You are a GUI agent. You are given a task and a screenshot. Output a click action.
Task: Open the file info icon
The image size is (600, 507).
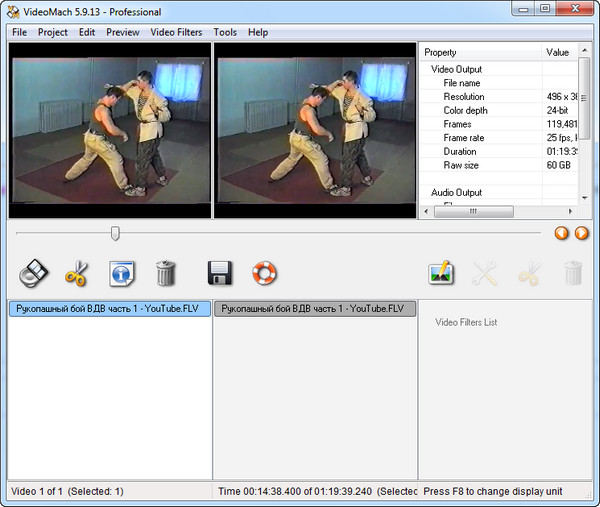[122, 272]
